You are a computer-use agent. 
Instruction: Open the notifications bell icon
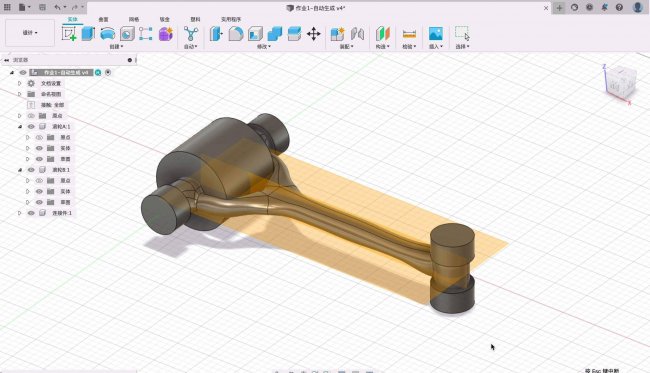click(x=604, y=7)
